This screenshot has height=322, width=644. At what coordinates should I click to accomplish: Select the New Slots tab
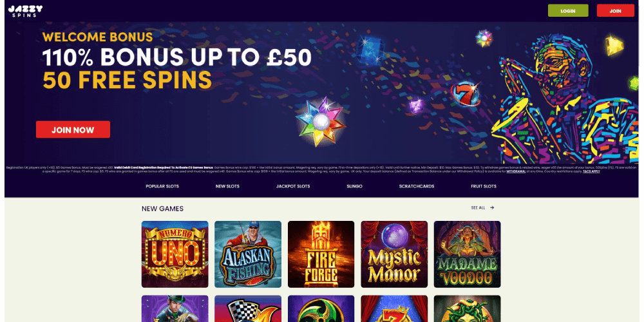tap(227, 187)
